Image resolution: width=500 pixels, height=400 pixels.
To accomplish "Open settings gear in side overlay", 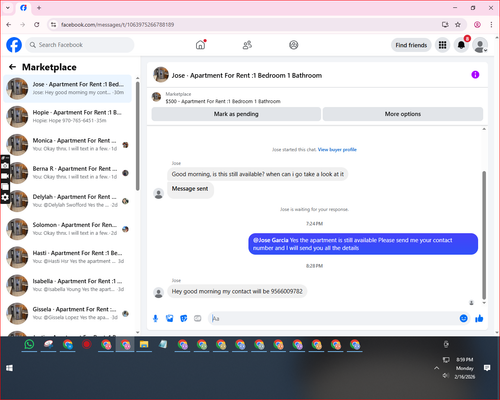I will pos(5,197).
